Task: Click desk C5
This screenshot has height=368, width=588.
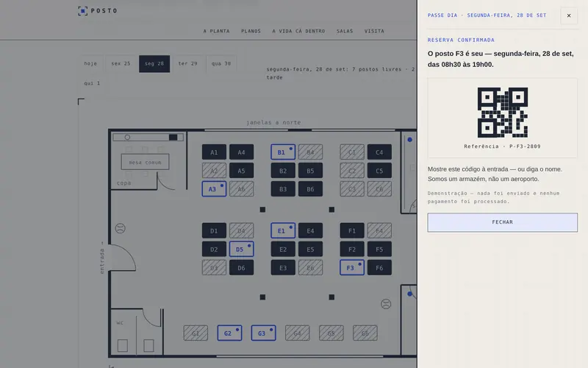Action: coord(379,171)
